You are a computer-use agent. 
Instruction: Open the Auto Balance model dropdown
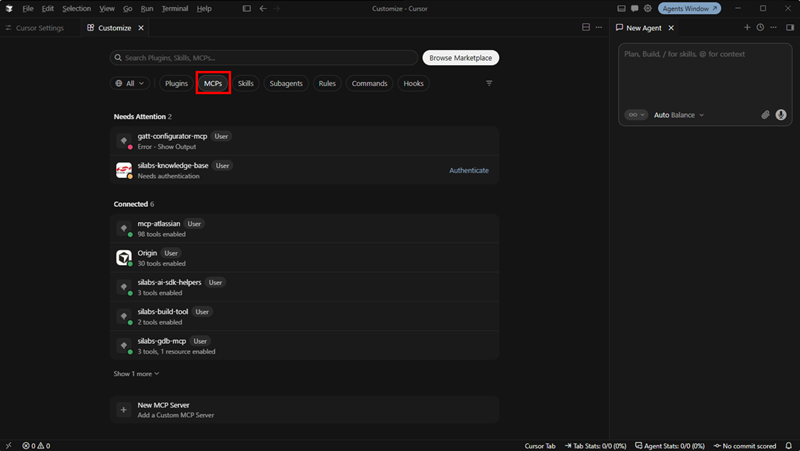point(679,115)
